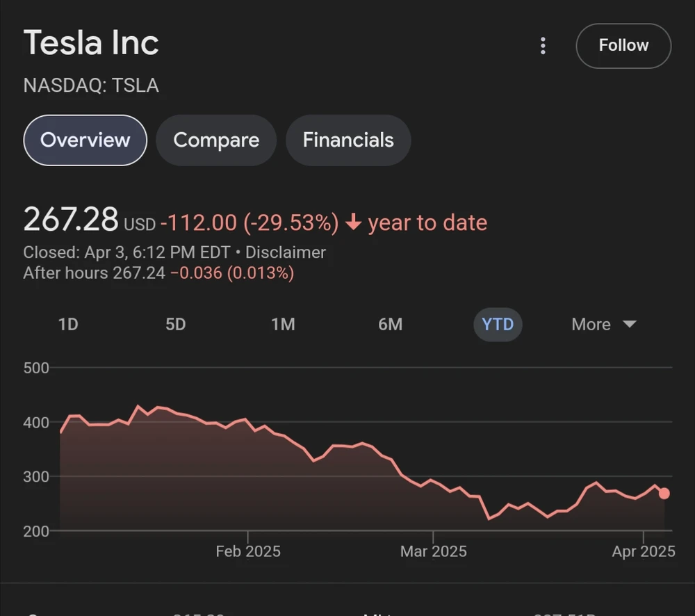Open the Disclaimer link
The height and width of the screenshot is (616, 695).
tap(286, 252)
